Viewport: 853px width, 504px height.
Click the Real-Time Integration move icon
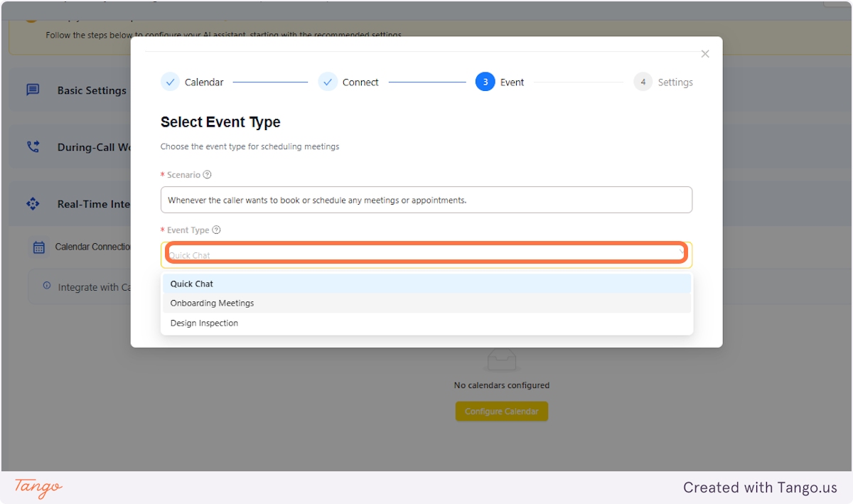(x=33, y=203)
